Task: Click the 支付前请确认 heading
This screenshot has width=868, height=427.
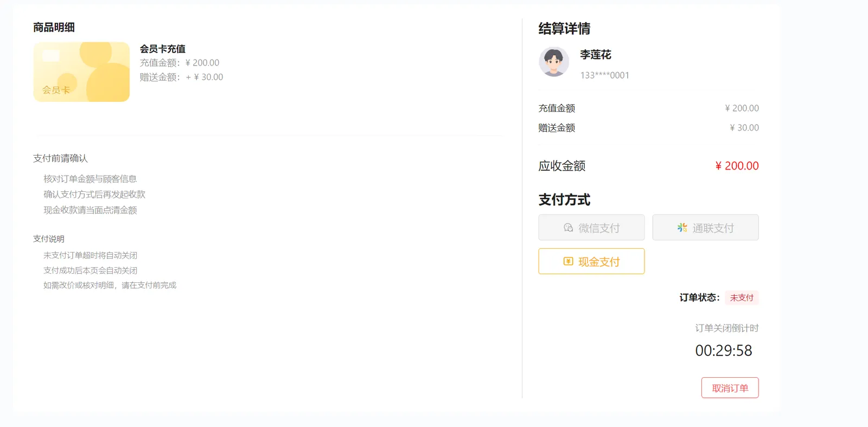Action: (x=60, y=158)
